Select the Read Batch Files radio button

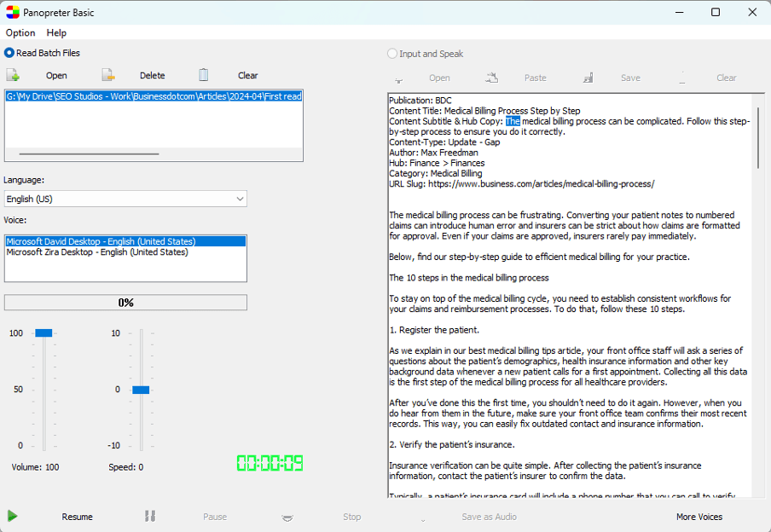coord(9,53)
